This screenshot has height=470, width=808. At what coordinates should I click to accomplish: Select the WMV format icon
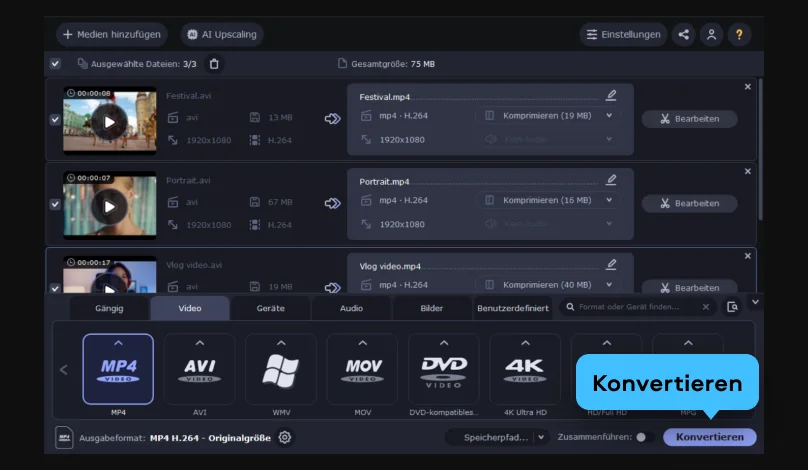[281, 369]
